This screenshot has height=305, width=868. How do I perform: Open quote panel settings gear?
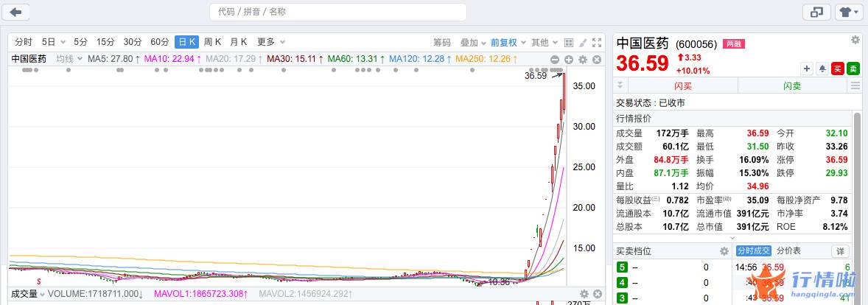pos(855,40)
